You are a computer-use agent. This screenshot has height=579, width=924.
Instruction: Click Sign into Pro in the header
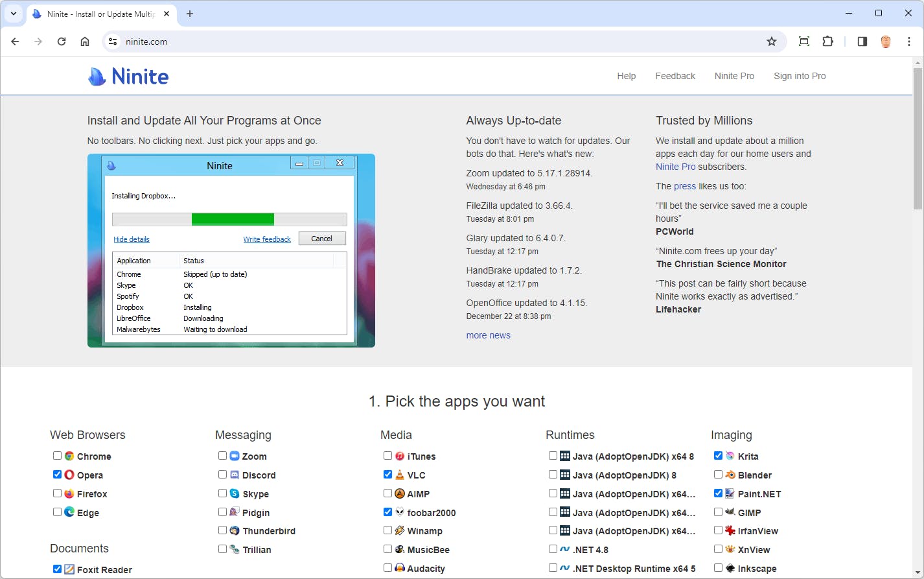point(800,76)
